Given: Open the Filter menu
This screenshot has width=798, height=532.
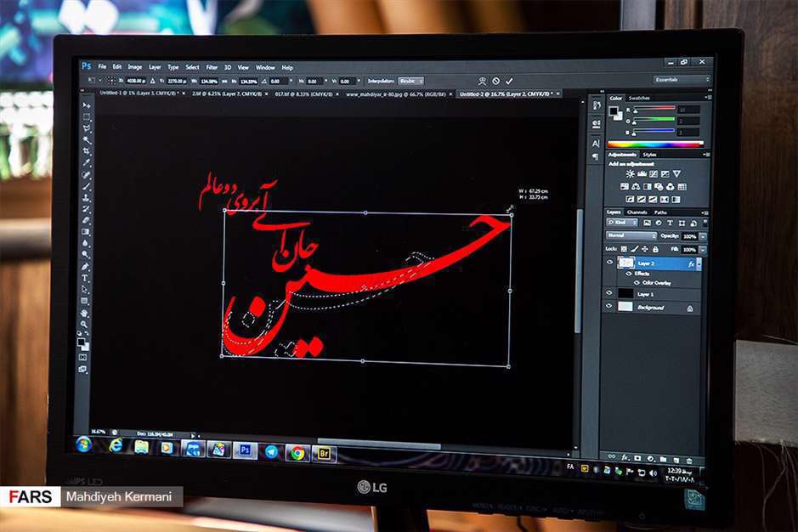Looking at the screenshot, I should pyautogui.click(x=211, y=66).
